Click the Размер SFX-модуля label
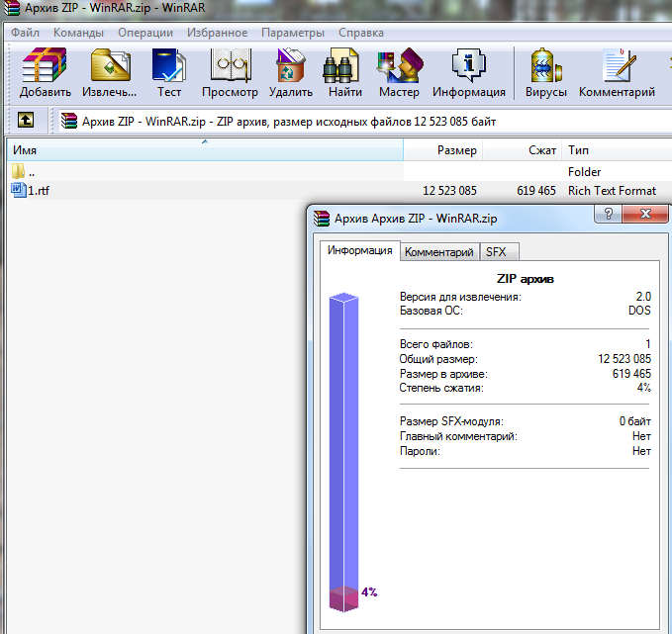672x634 pixels. [x=451, y=421]
